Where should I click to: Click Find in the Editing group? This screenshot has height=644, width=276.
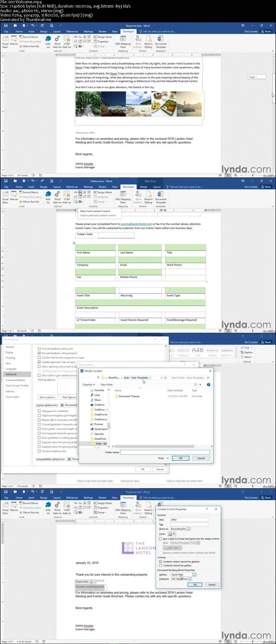pyautogui.click(x=246, y=347)
